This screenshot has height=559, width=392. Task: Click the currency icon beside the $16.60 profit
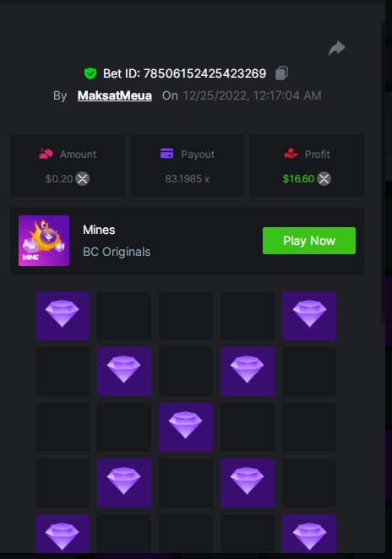coord(324,179)
